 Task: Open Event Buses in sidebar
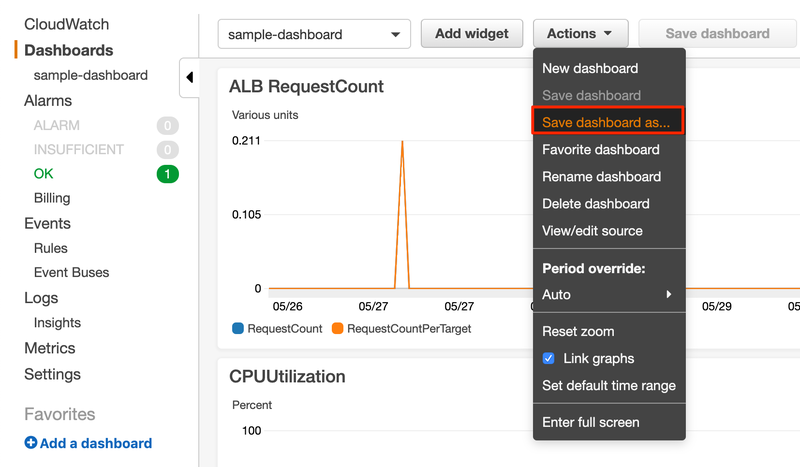tap(71, 273)
